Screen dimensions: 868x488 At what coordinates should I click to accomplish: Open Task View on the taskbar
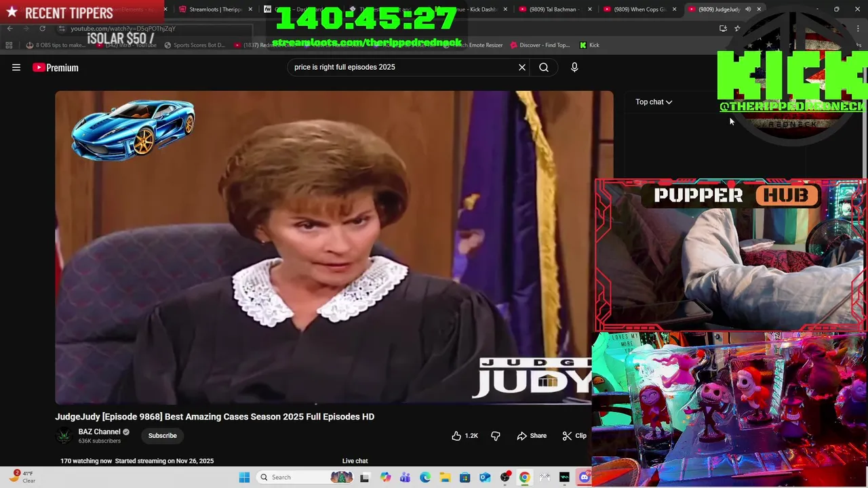click(365, 477)
